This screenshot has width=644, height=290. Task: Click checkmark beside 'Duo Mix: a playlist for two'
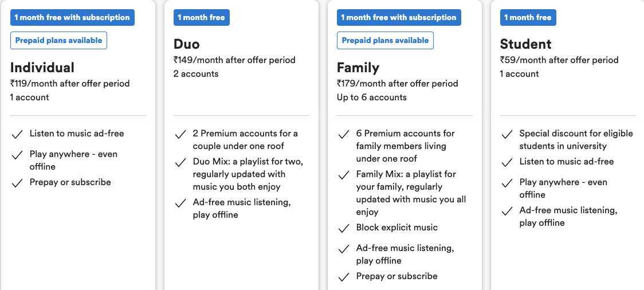click(x=180, y=163)
